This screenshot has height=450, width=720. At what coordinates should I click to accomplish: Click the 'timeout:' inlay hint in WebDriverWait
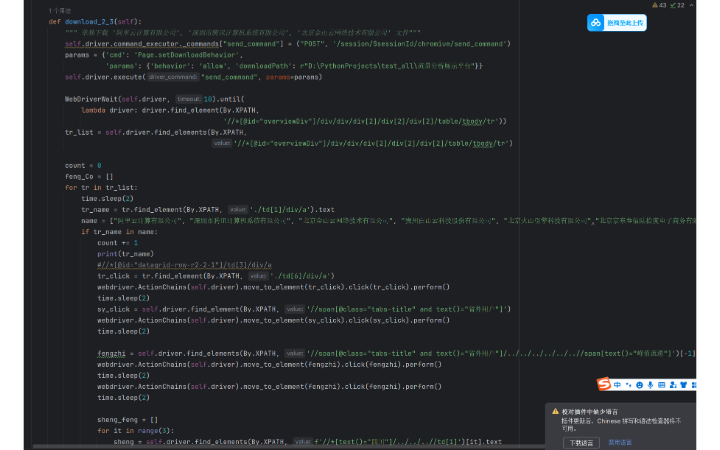click(189, 99)
